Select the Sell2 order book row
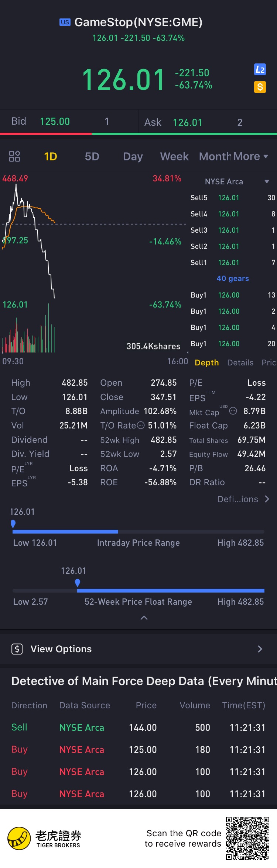This screenshot has width=277, height=868. pos(233,247)
